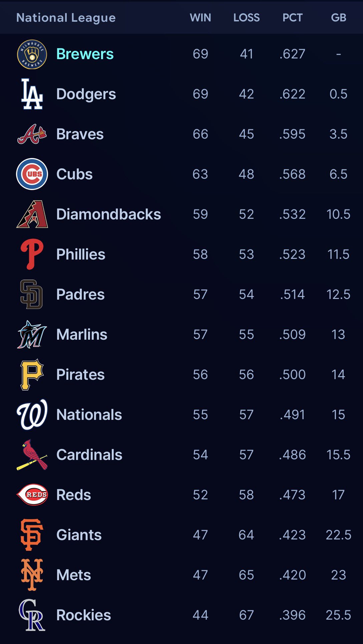Viewport: 363px width, 644px height.
Task: Tap the Phillies P logo
Action: pos(32,254)
